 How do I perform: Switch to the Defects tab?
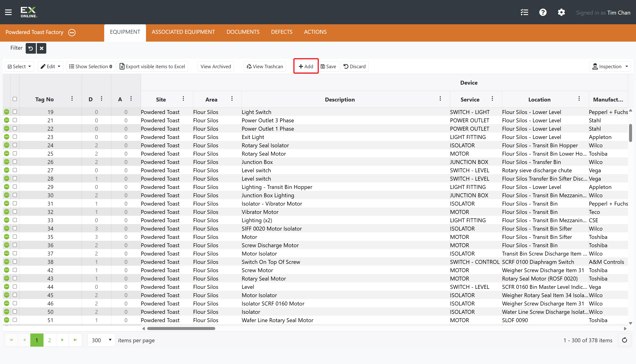[x=281, y=32]
